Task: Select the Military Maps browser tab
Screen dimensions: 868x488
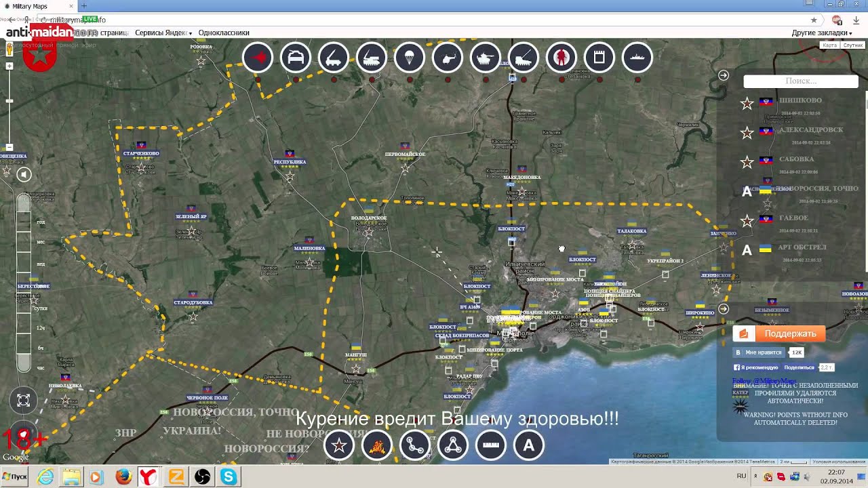Action: point(38,6)
